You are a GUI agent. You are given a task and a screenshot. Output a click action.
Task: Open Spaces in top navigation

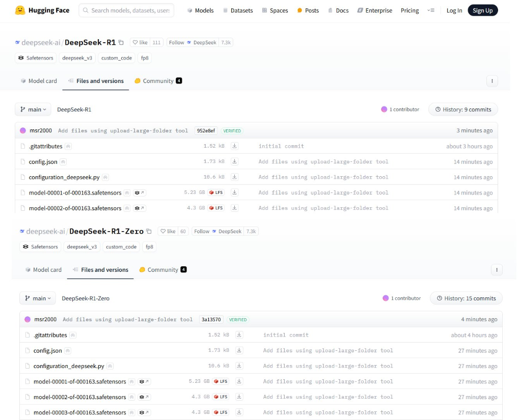tap(275, 11)
